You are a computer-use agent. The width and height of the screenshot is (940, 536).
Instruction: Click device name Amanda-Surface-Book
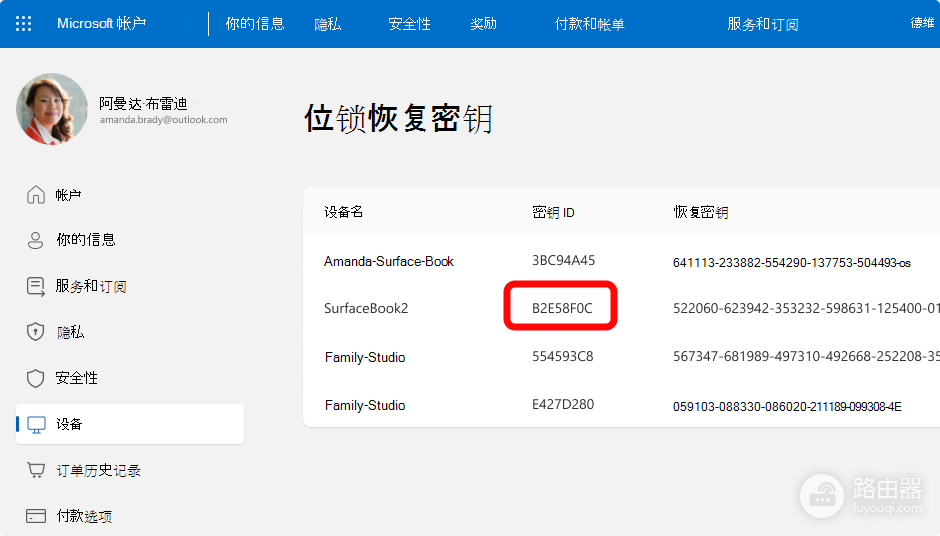pyautogui.click(x=388, y=261)
